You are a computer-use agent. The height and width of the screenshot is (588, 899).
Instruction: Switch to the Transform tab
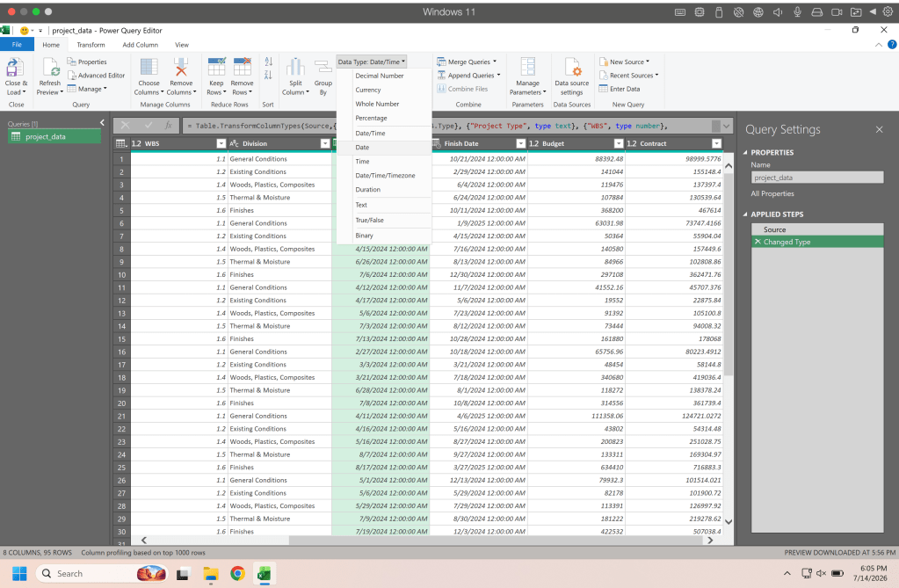(x=91, y=44)
